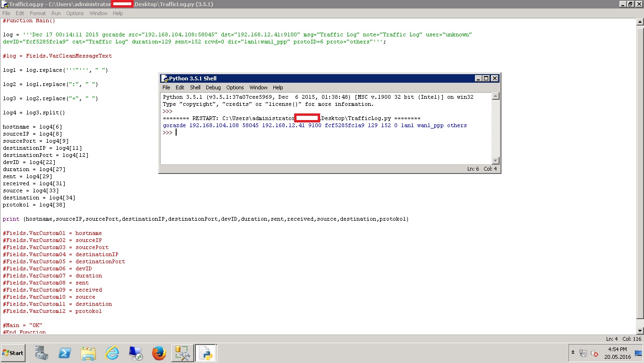The image size is (644, 363).
Task: Open the Format menu in the editor
Action: [38, 13]
